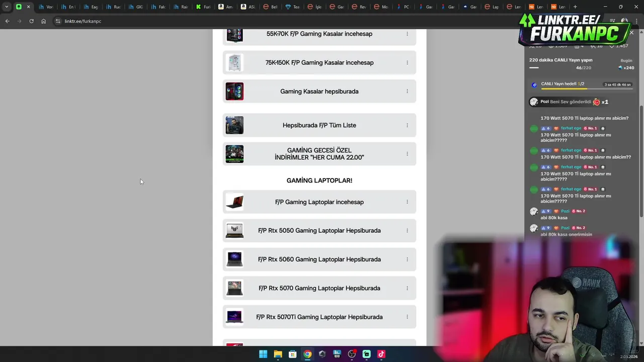Open share menu for 75K-150K Kasalar
Viewport: 644px width, 362px height.
[x=407, y=63]
